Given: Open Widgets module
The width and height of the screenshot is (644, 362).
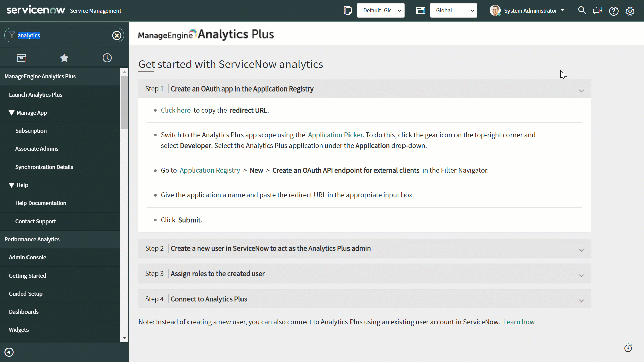Looking at the screenshot, I should tap(60, 330).
